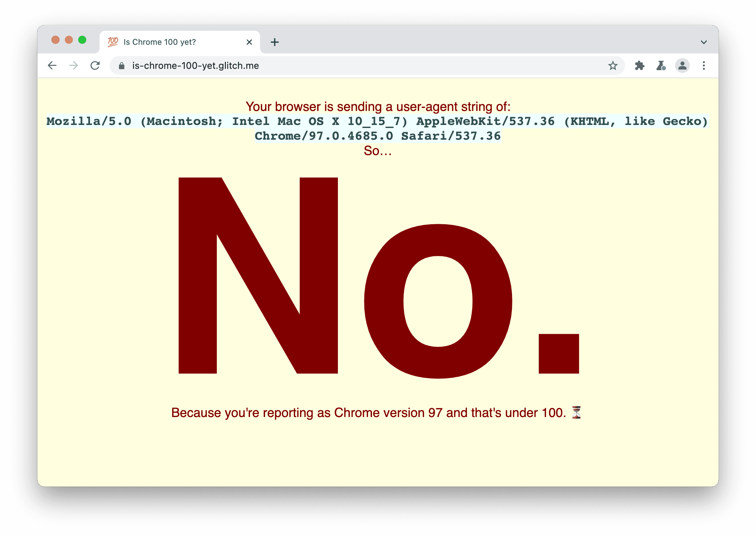
Task: Click the back navigation arrow icon
Action: coord(53,65)
